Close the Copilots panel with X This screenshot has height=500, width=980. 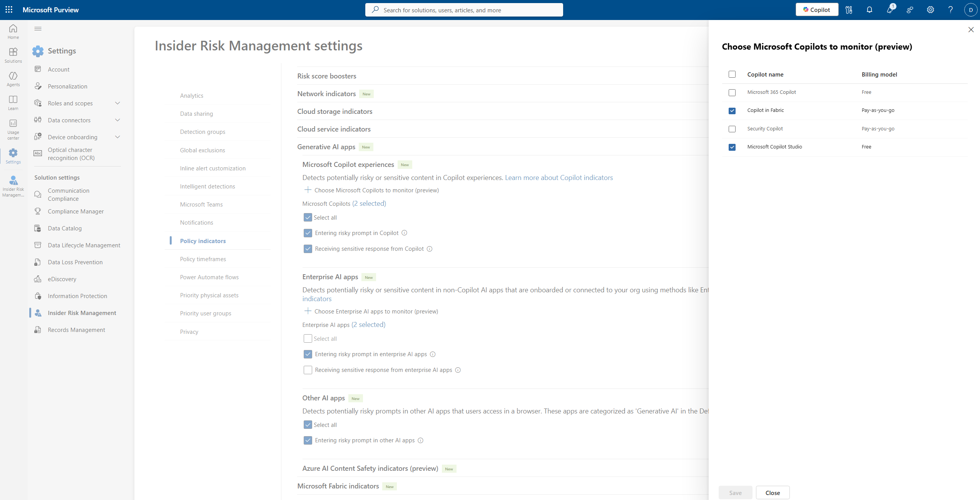pyautogui.click(x=971, y=30)
